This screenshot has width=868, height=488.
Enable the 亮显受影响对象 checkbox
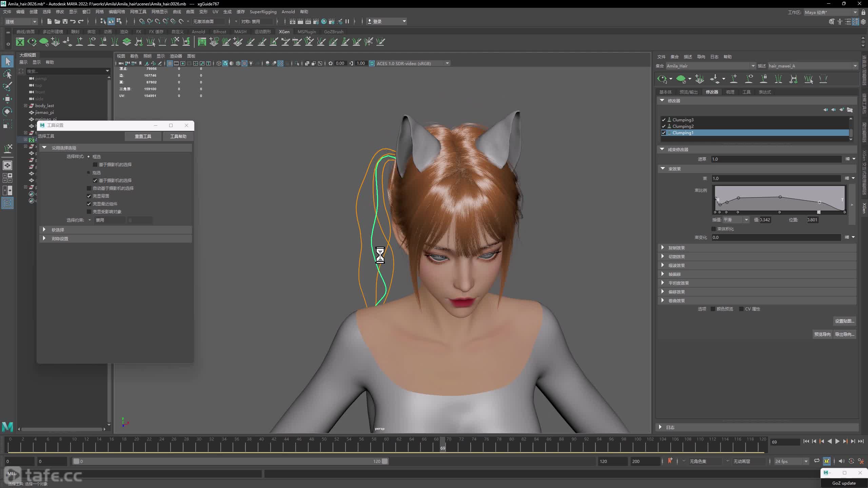(89, 211)
